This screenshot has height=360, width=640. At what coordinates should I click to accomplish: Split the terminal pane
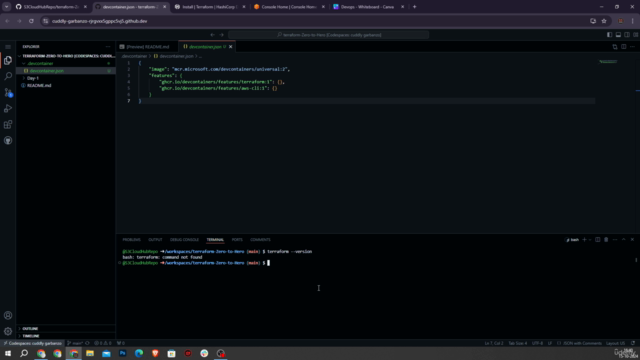(598, 240)
